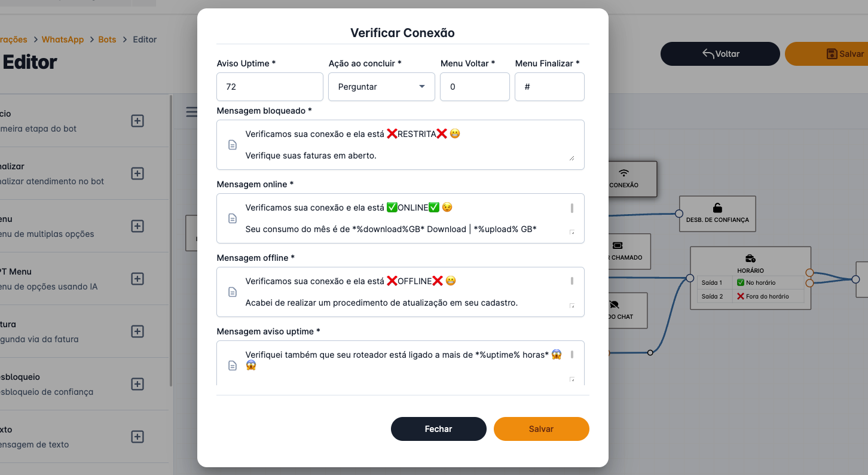Click the dark Voltar button
Viewport: 868px width, 475px height.
point(720,54)
